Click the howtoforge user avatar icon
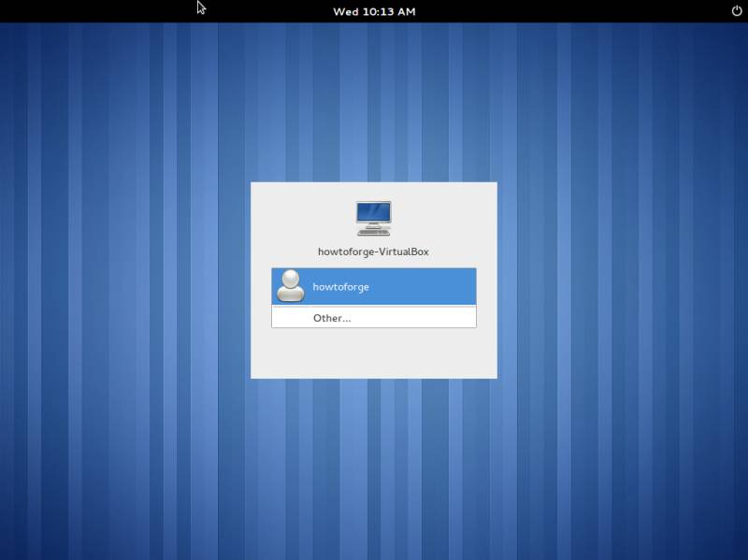 (x=291, y=286)
